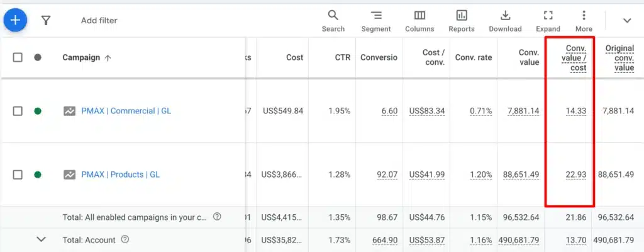Collapse the chart using top-right chevron

tap(627, 21)
